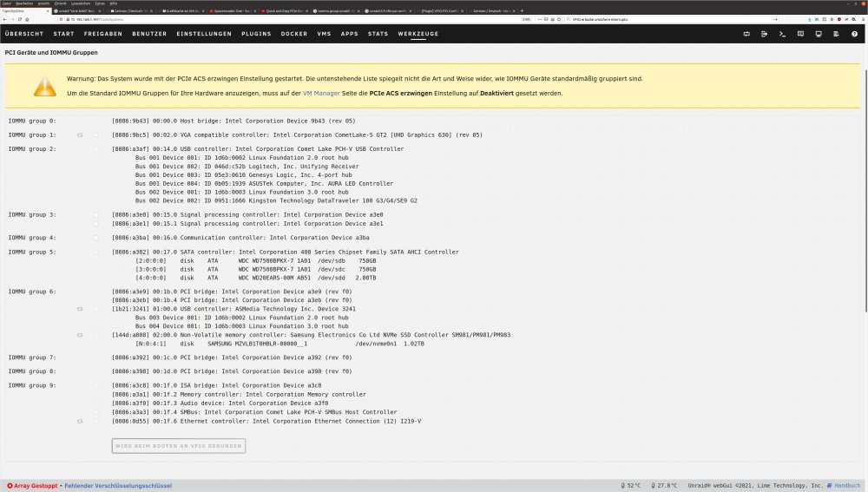Click the ASUSTek AURA LED Controller line

(x=264, y=183)
